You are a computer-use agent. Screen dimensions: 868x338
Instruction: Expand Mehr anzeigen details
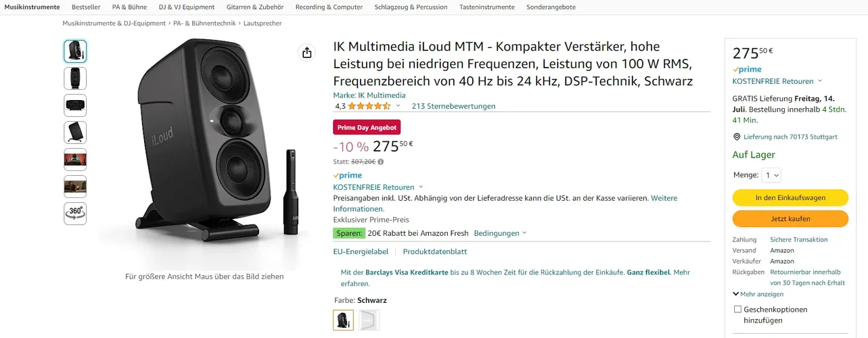pyautogui.click(x=758, y=294)
